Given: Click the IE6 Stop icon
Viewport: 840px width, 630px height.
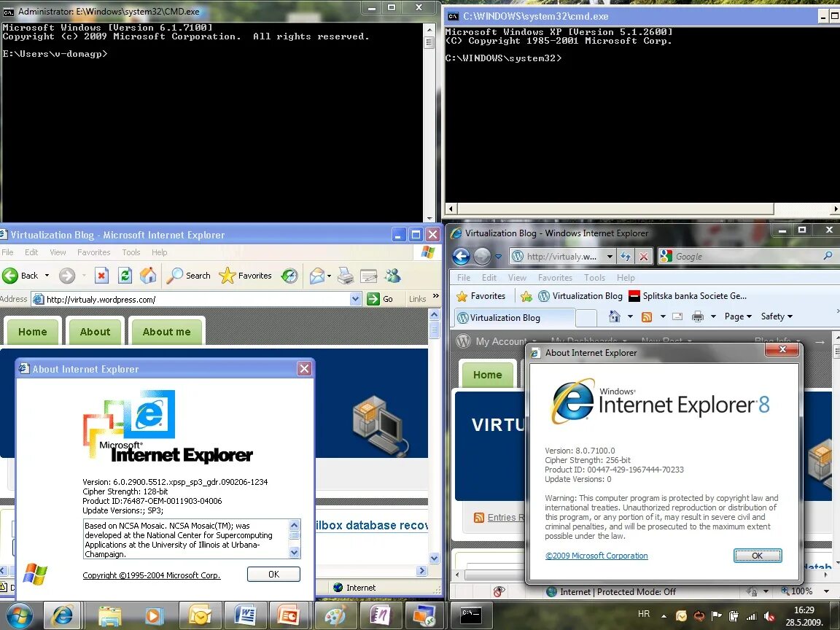Looking at the screenshot, I should coord(101,276).
